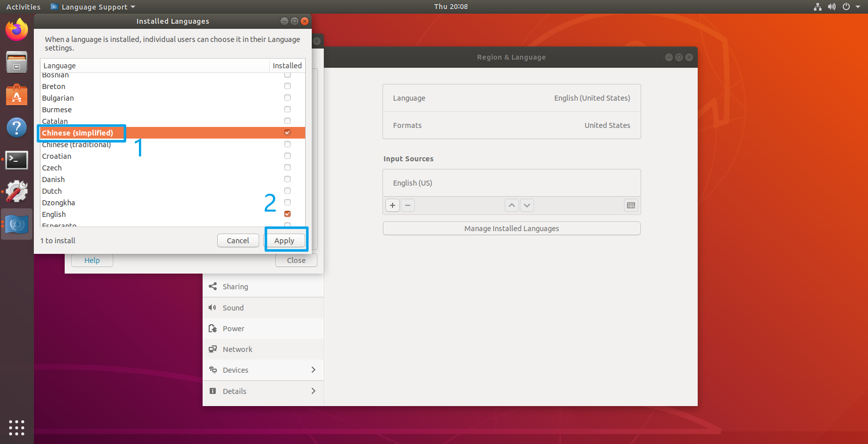868x444 pixels.
Task: Uncheck Chinese (simplified) installed checkbox
Action: click(x=287, y=132)
